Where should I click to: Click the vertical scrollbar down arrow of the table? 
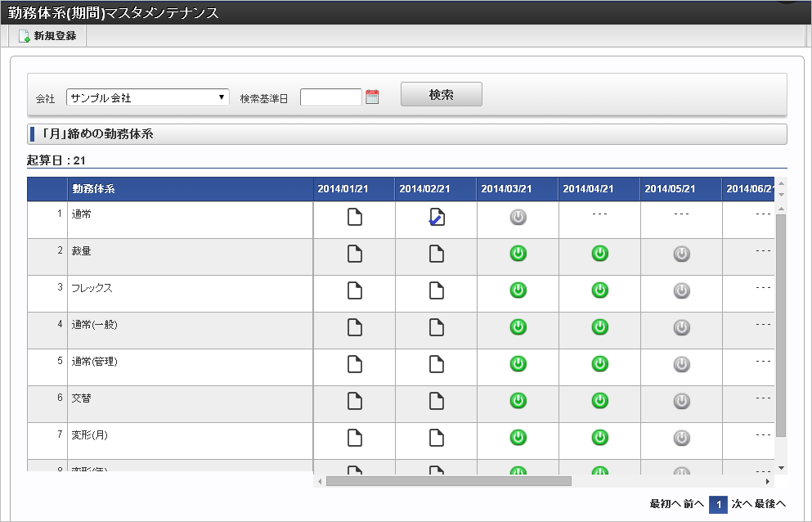(x=782, y=468)
